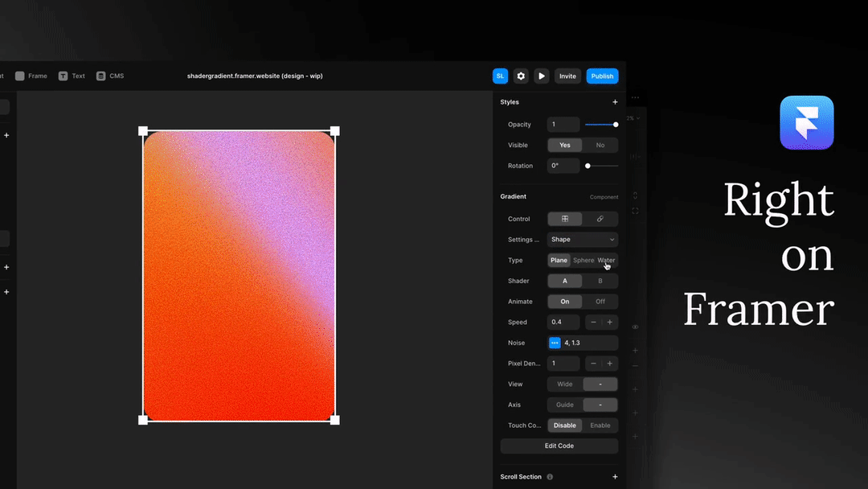The height and width of the screenshot is (489, 868).
Task: Set View to dash option
Action: click(x=600, y=384)
